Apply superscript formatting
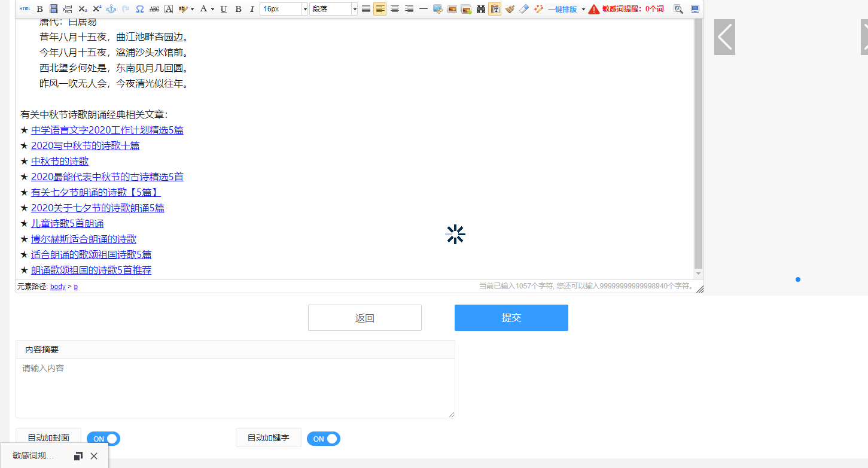 click(97, 9)
